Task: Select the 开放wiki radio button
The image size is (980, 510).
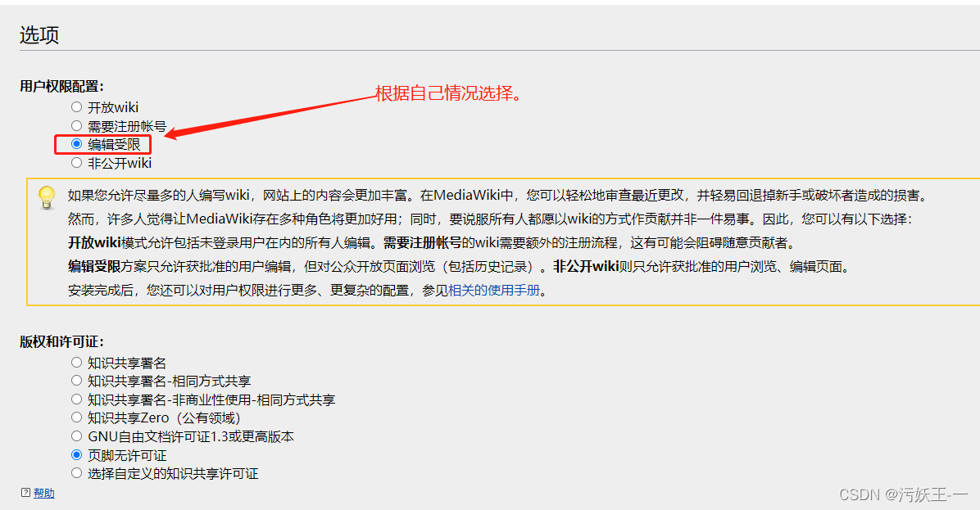Action: [x=76, y=106]
